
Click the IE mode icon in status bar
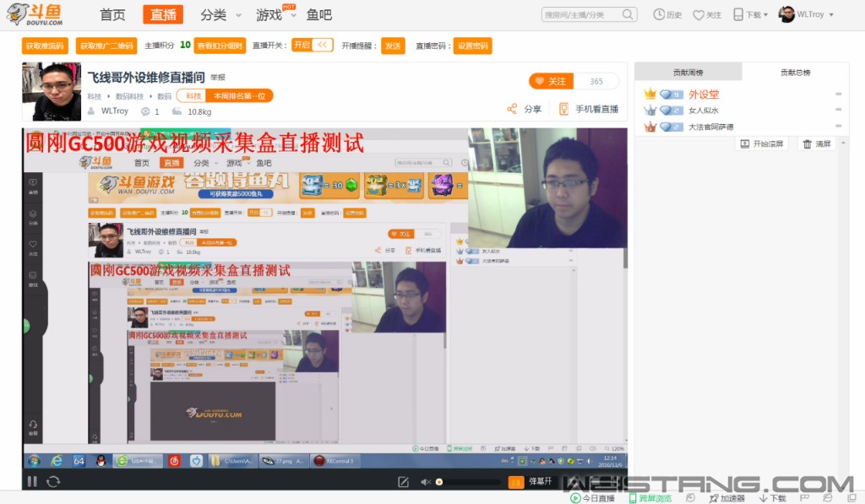pos(828,497)
